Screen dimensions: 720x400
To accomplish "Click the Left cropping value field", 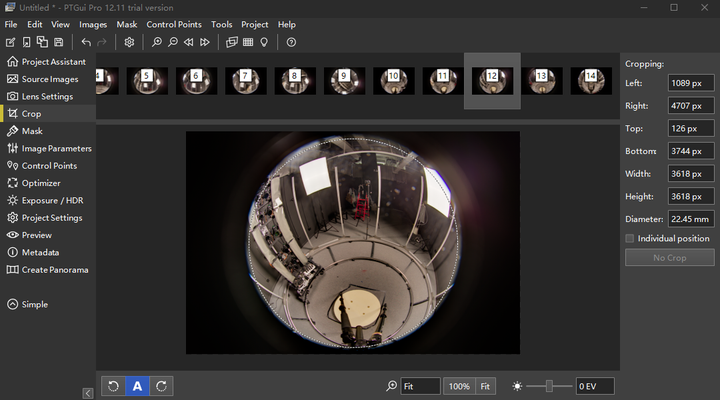I will pos(691,83).
